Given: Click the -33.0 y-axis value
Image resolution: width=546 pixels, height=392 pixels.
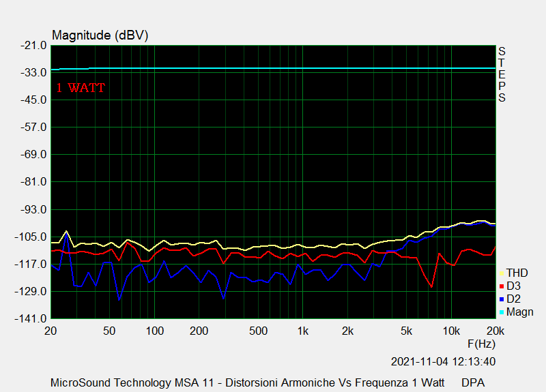Looking at the screenshot, I should pyautogui.click(x=33, y=73).
